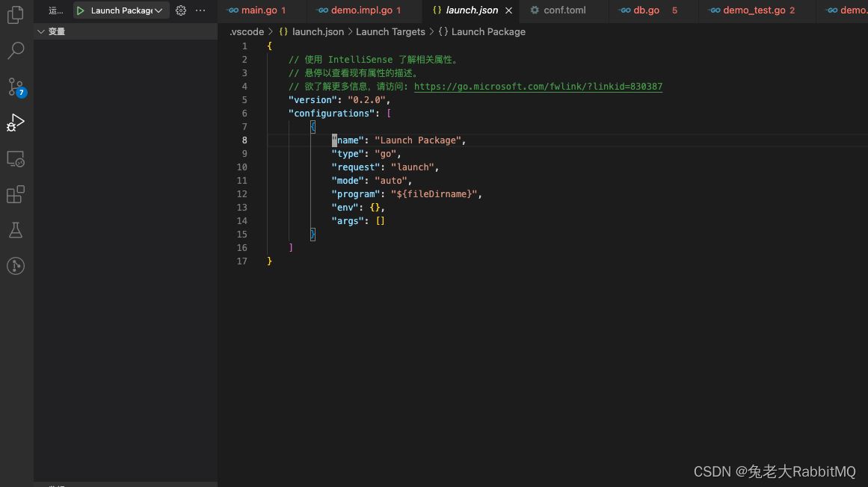Viewport: 868px width, 487px height.
Task: Open the go.microsoft.com fwlink hyperlink
Action: [538, 86]
